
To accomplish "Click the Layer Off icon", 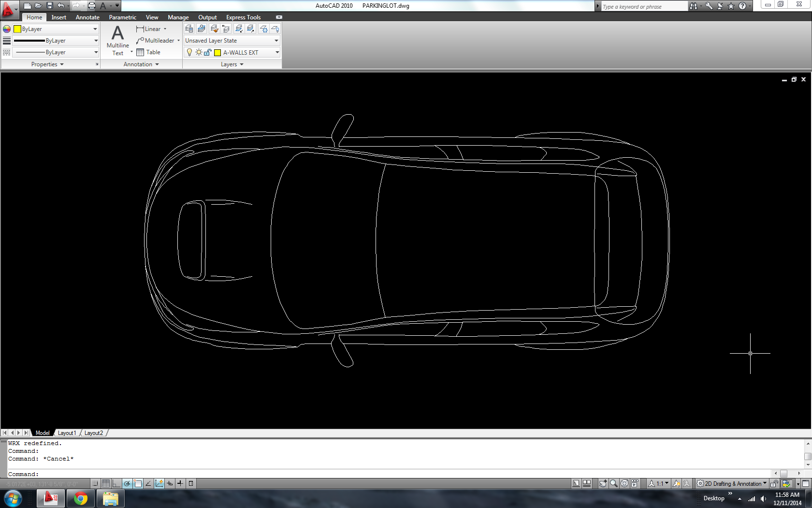I will click(x=275, y=29).
